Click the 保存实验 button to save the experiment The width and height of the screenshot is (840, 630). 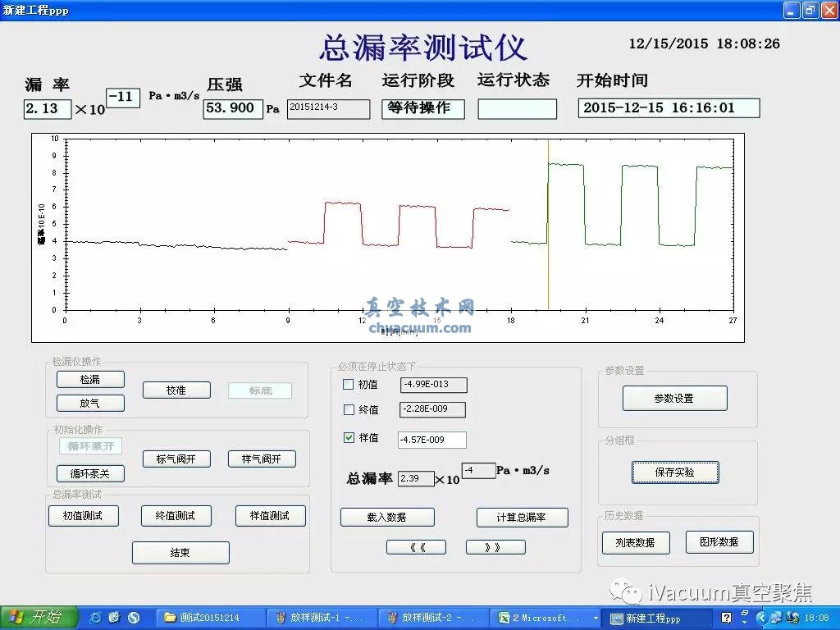675,472
